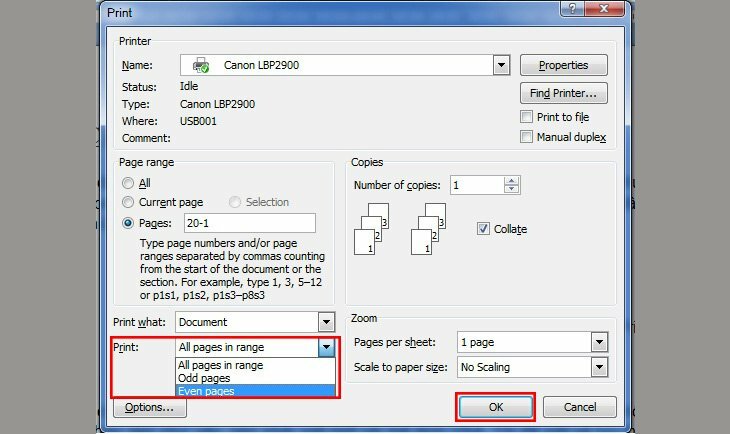Open the printer Name dropdown
Screen dimensions: 730x434
(501, 65)
